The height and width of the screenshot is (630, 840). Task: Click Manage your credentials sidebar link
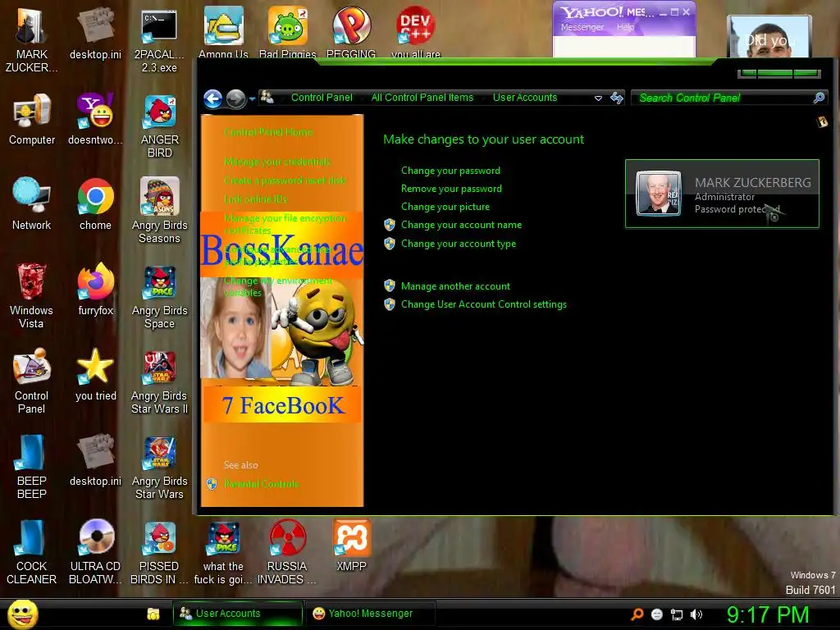tap(277, 162)
